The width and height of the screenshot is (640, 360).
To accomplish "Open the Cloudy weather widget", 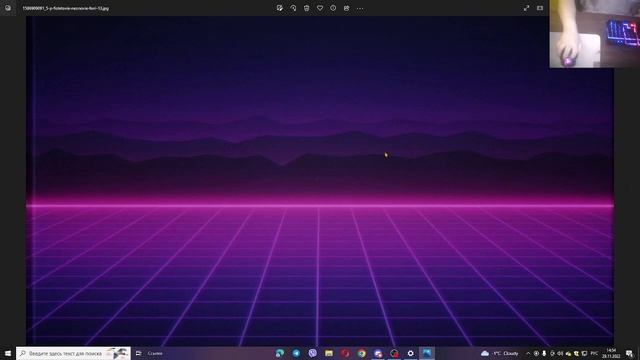I will pos(500,353).
